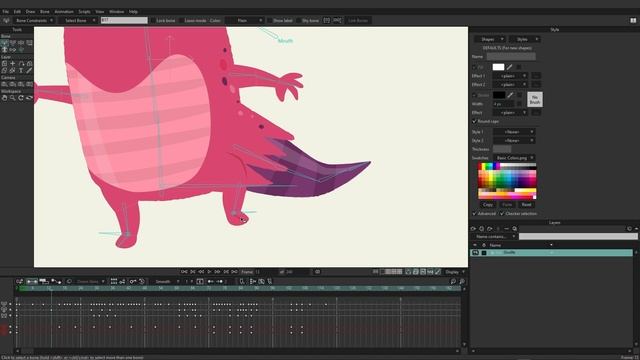Click the New Layer icon in Layers panel
Screen dimensions: 640x360
(473, 229)
